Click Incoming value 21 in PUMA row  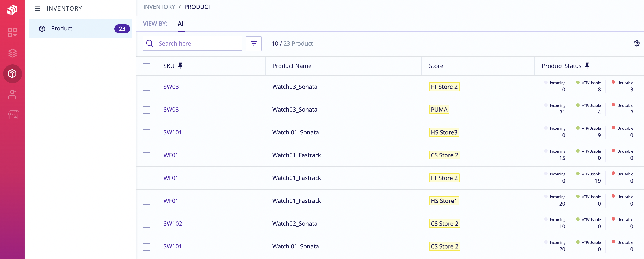tap(562, 113)
